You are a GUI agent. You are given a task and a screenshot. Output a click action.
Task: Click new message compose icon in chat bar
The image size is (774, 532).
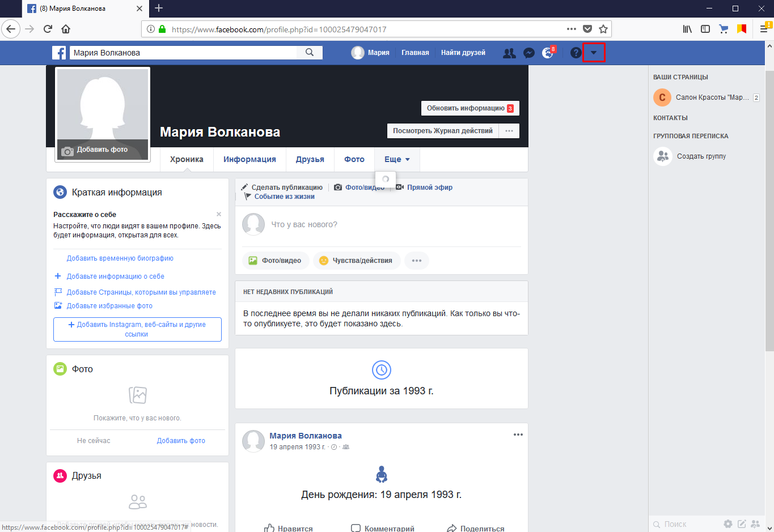tap(742, 524)
